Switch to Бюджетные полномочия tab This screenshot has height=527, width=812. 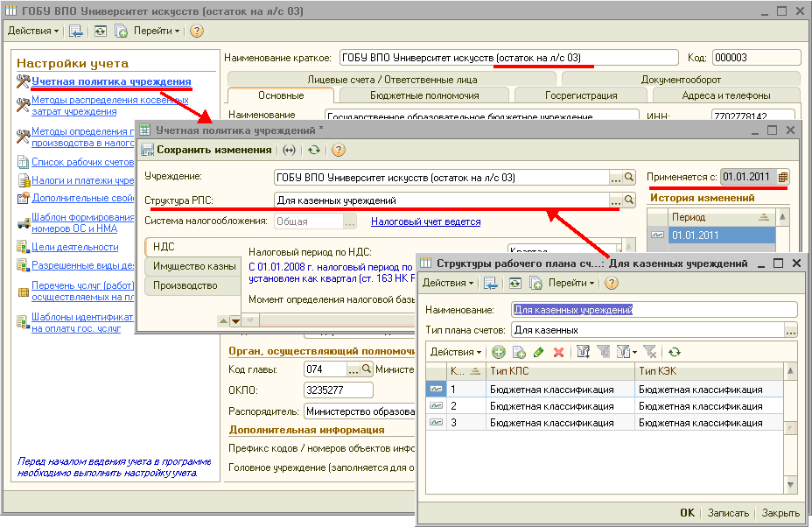coord(424,95)
